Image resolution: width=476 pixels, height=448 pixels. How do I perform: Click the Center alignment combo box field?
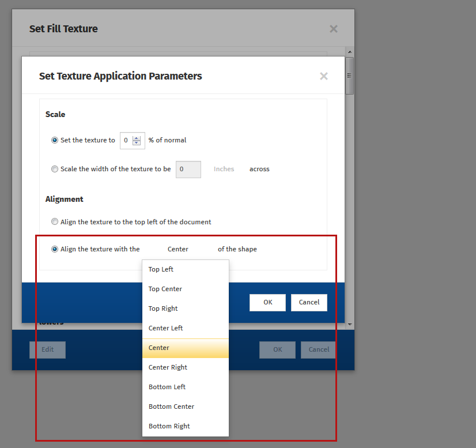(x=178, y=249)
